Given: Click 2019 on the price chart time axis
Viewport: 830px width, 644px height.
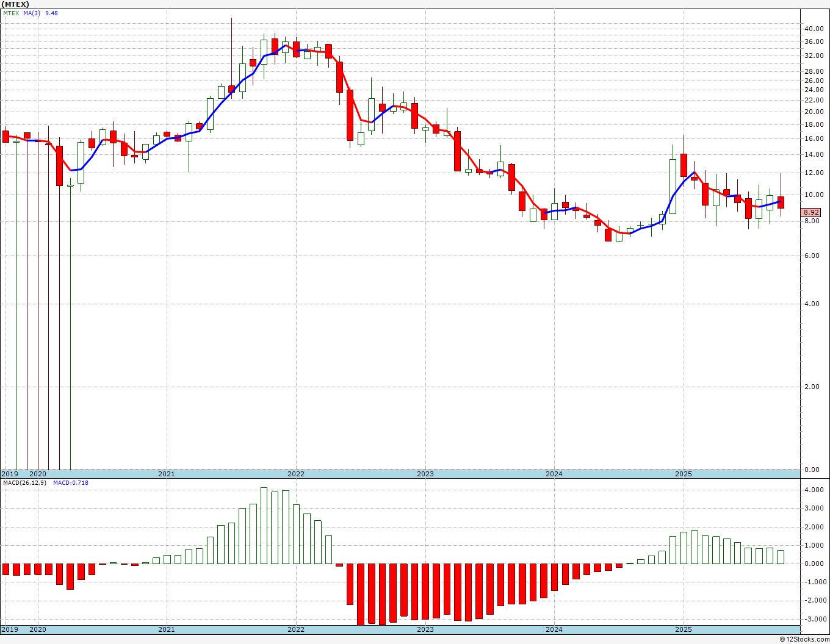Looking at the screenshot, I should coord(9,474).
